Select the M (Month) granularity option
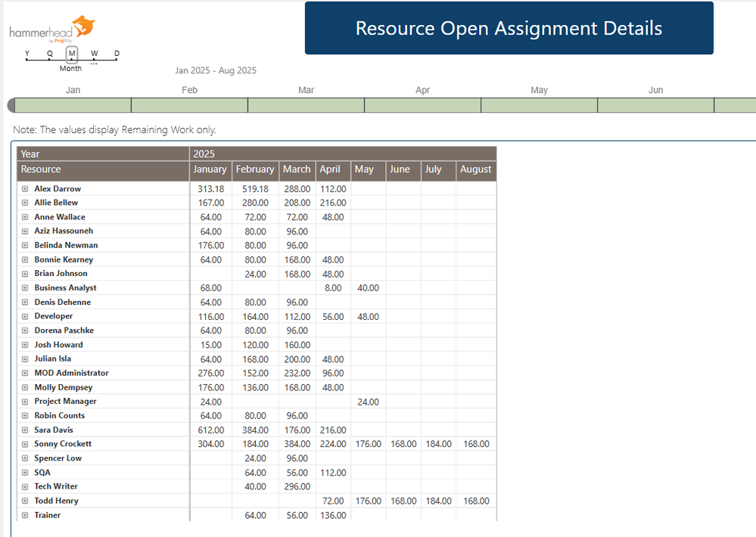756x537 pixels. click(72, 54)
